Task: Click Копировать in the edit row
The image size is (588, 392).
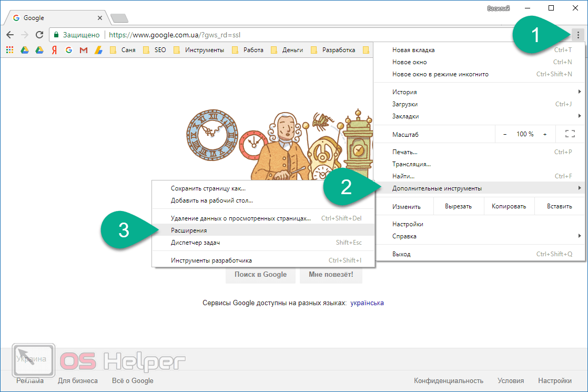Action: [509, 206]
